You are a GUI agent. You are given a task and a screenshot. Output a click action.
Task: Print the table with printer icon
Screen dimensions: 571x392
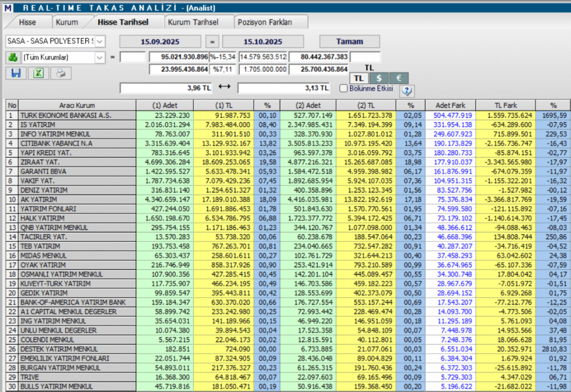click(x=61, y=73)
